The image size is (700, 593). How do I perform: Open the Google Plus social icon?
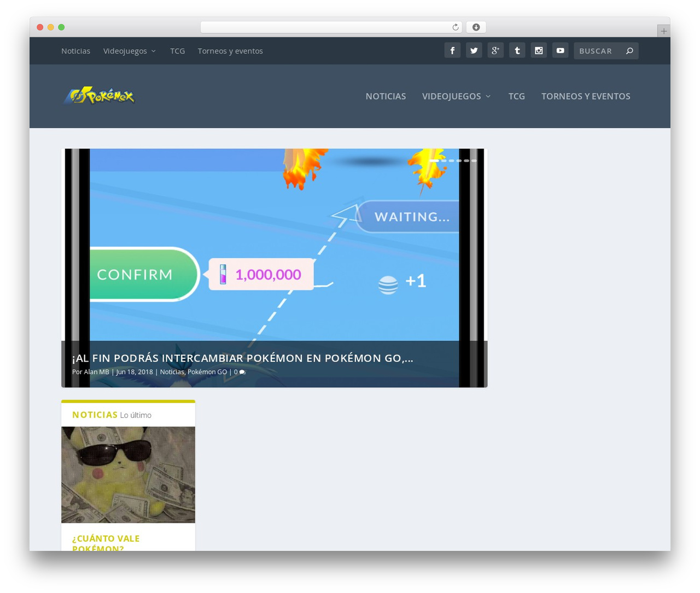coord(495,50)
